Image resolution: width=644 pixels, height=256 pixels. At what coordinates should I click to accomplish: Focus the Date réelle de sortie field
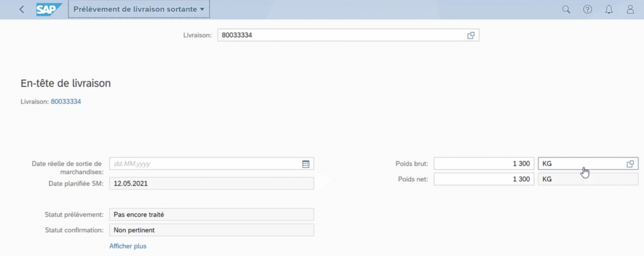tap(204, 164)
